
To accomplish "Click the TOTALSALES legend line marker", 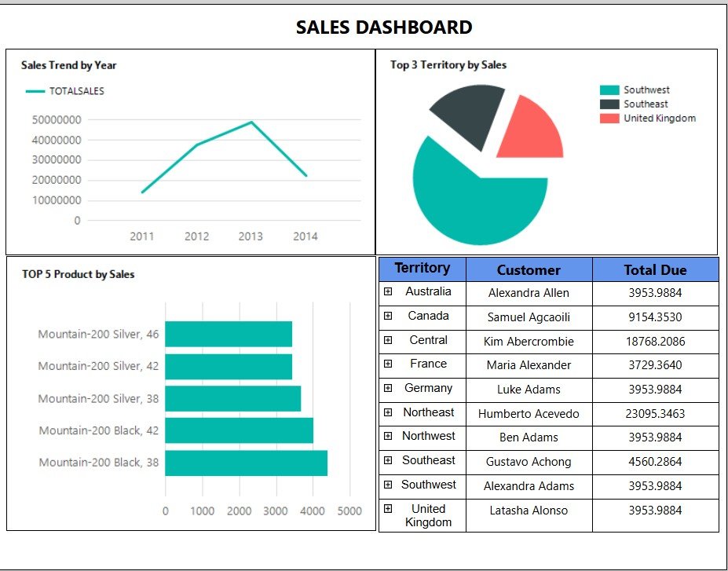I will tap(35, 91).
